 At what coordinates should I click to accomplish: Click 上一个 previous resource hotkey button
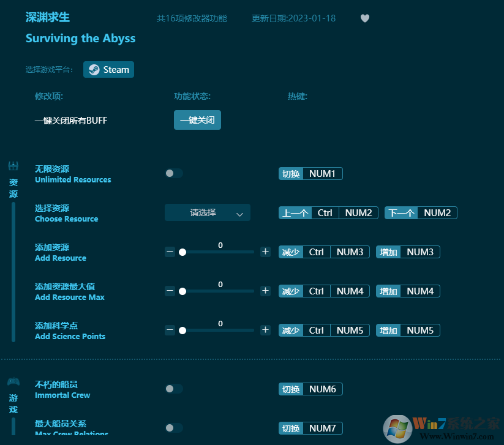click(x=295, y=213)
